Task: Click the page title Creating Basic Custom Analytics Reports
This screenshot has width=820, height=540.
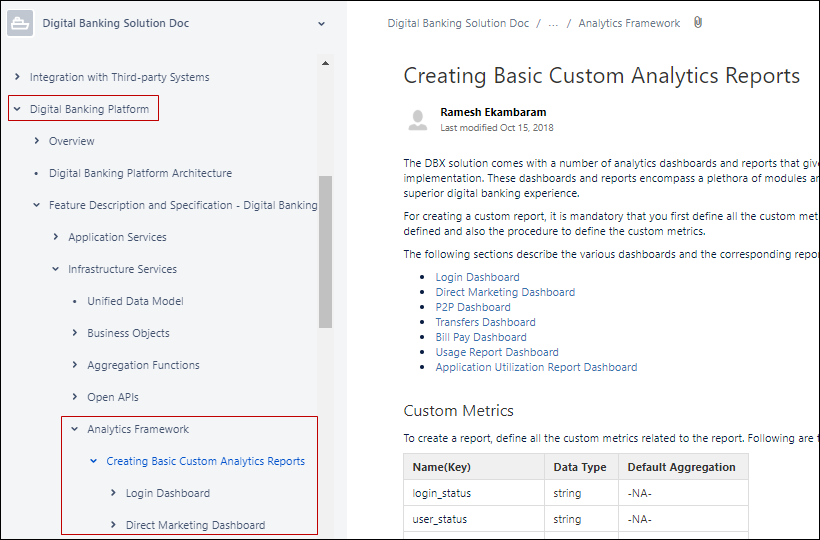Action: [601, 76]
